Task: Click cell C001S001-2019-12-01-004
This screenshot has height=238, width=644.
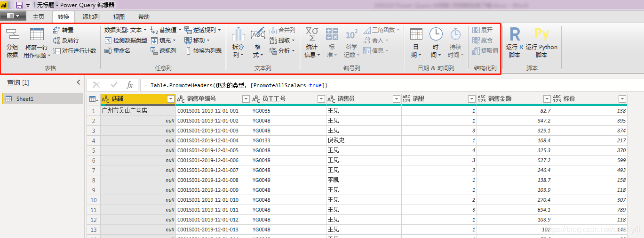Action: (213, 140)
